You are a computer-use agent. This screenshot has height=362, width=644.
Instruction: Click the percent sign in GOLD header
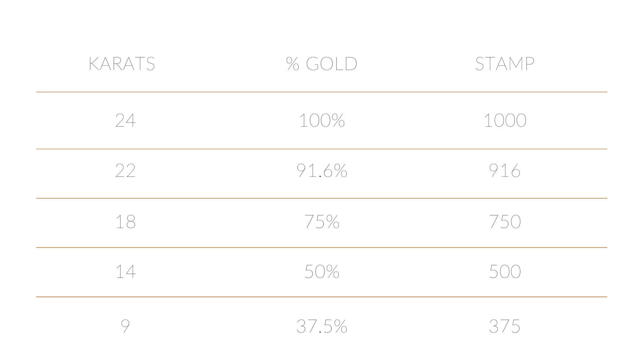[293, 64]
